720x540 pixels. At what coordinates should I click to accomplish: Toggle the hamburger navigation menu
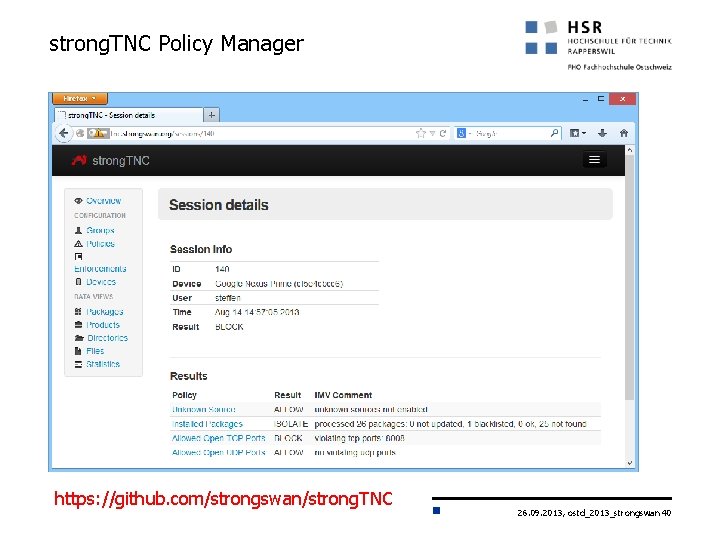pos(594,159)
